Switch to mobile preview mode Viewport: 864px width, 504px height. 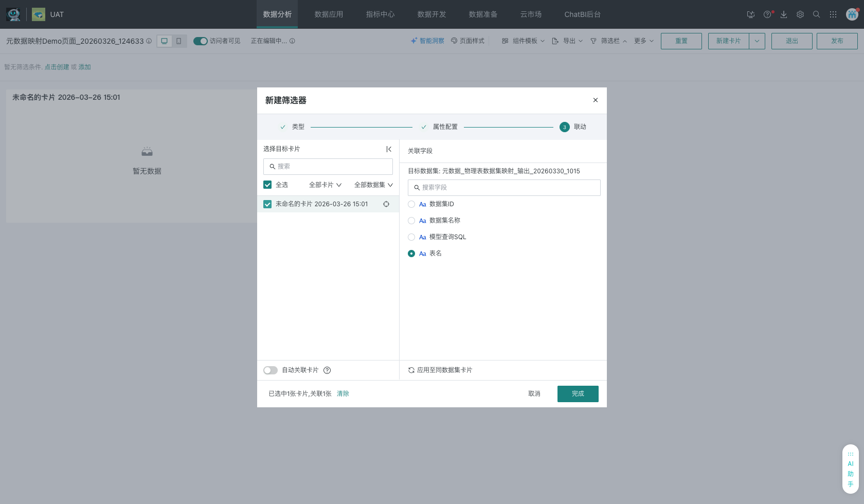178,41
